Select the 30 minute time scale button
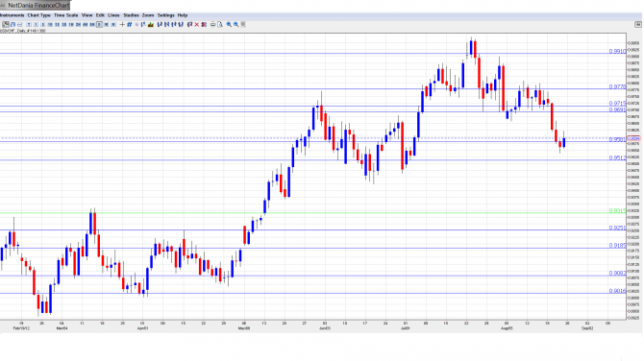This screenshot has width=644, height=361. (x=64, y=25)
